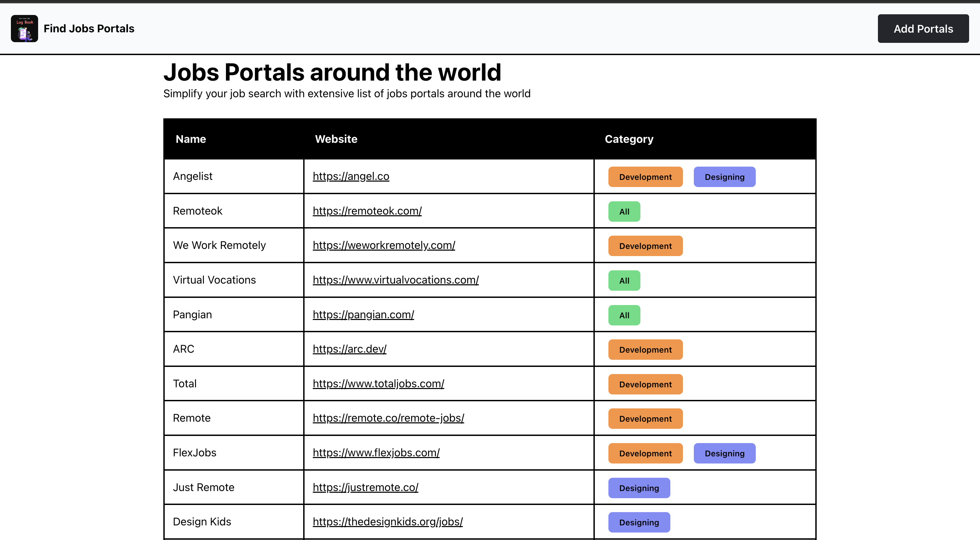Click the Log Book logo icon

24,29
